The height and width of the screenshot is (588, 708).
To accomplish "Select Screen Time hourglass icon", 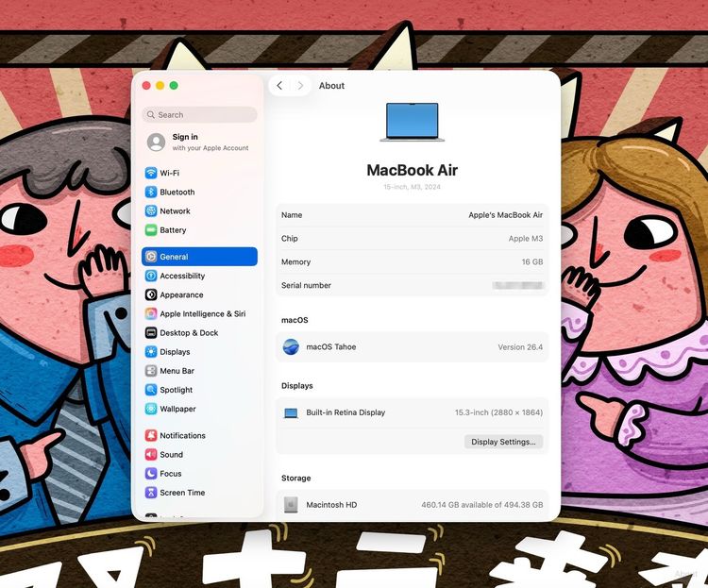I will pyautogui.click(x=151, y=493).
